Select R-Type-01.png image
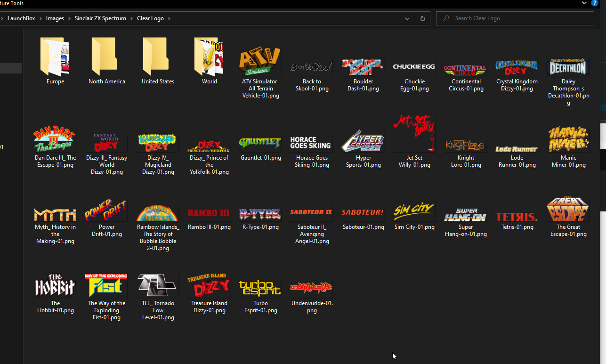The width and height of the screenshot is (606, 364). [260, 219]
